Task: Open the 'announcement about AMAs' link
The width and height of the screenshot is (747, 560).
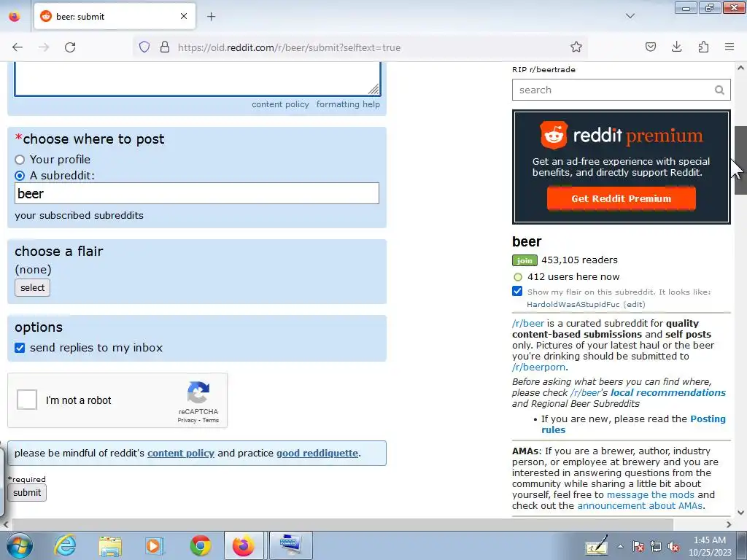Action: [640, 506]
